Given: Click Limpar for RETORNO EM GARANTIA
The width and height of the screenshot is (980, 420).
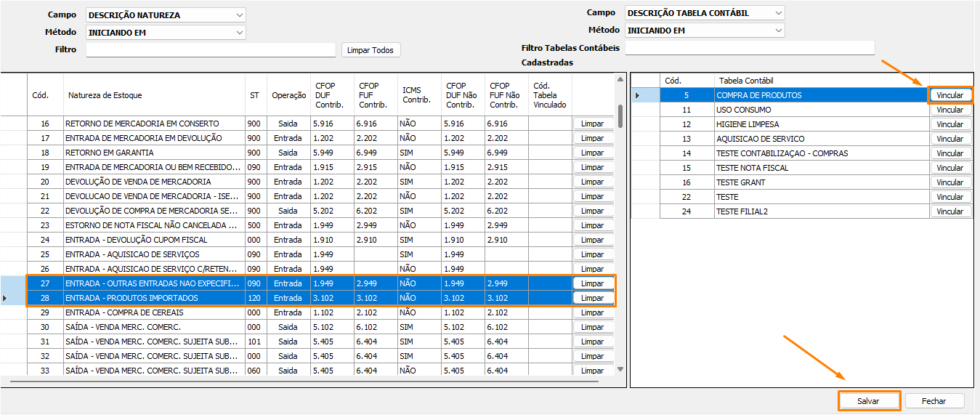Looking at the screenshot, I should click(593, 153).
